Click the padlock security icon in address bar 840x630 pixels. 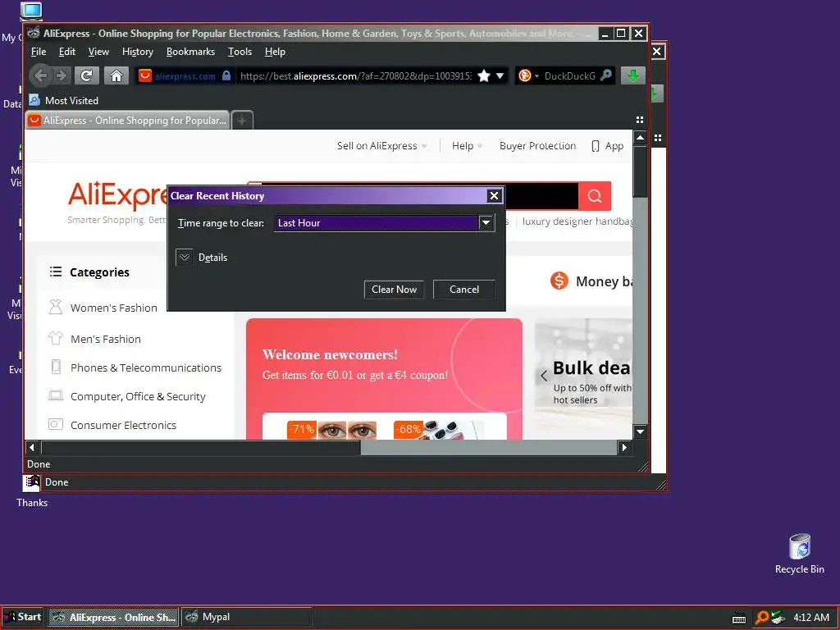click(x=226, y=75)
